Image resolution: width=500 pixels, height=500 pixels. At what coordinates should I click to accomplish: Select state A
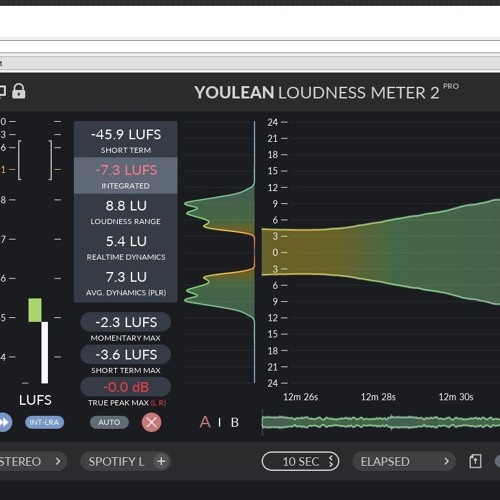tap(205, 422)
